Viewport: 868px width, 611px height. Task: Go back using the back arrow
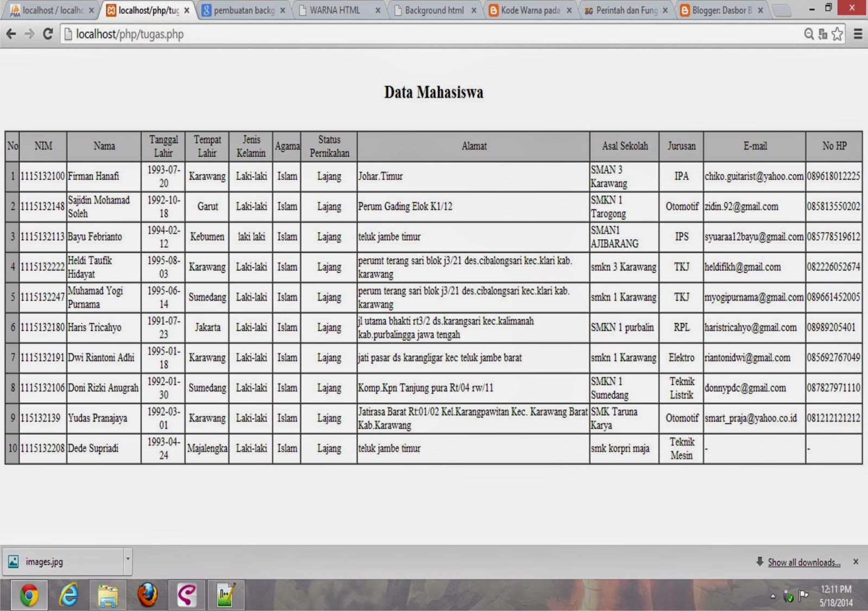coord(11,34)
